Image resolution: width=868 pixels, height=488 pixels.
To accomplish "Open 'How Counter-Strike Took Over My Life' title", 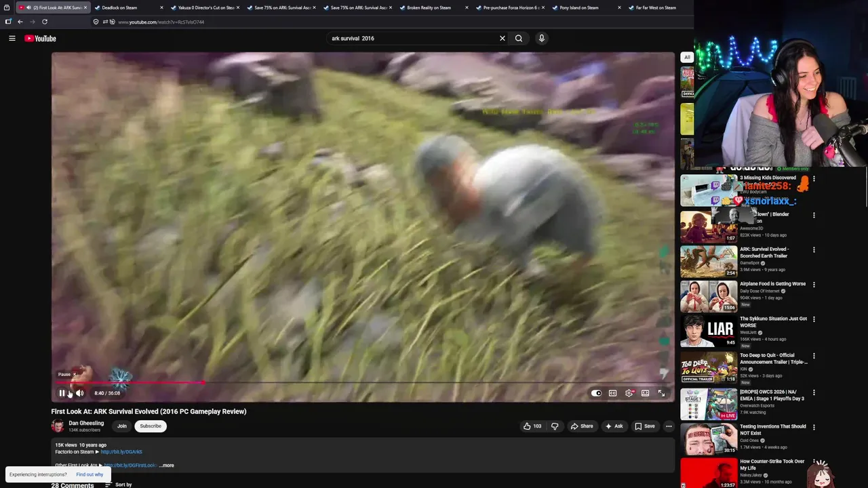I will click(x=772, y=465).
